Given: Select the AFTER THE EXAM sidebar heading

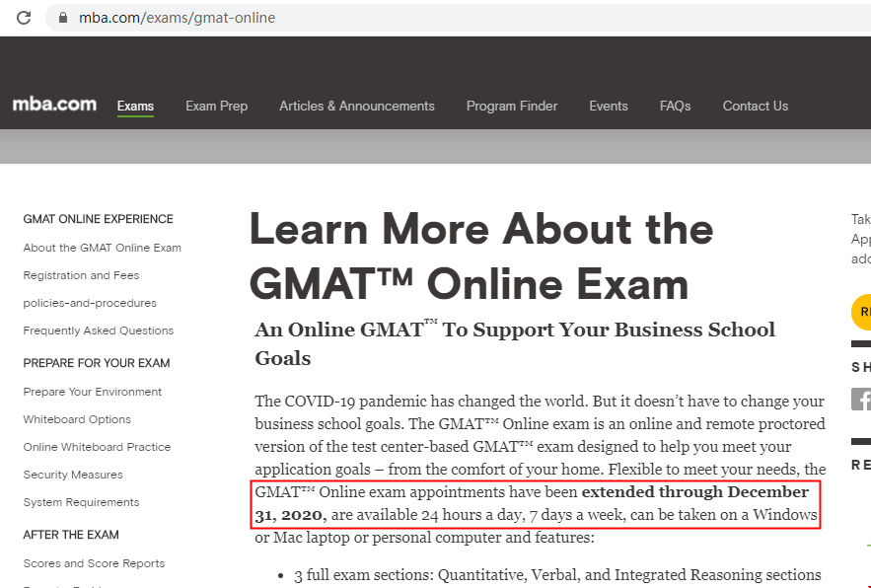Looking at the screenshot, I should point(71,535).
